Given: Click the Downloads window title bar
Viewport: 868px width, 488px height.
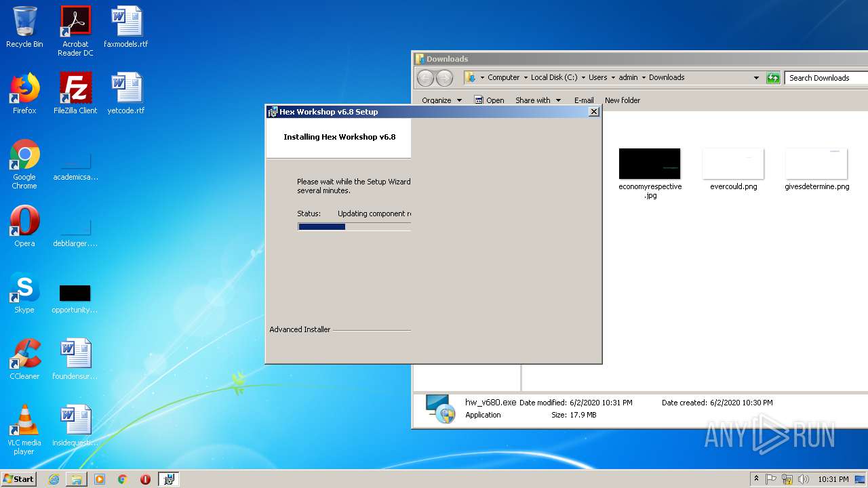Looking at the screenshot, I should [x=640, y=59].
